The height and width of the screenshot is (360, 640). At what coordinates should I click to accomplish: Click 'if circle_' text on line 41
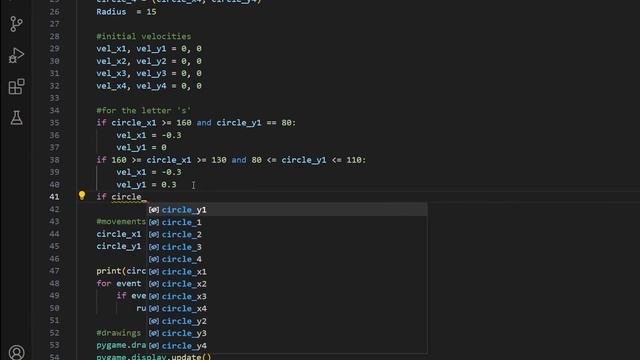pos(121,197)
